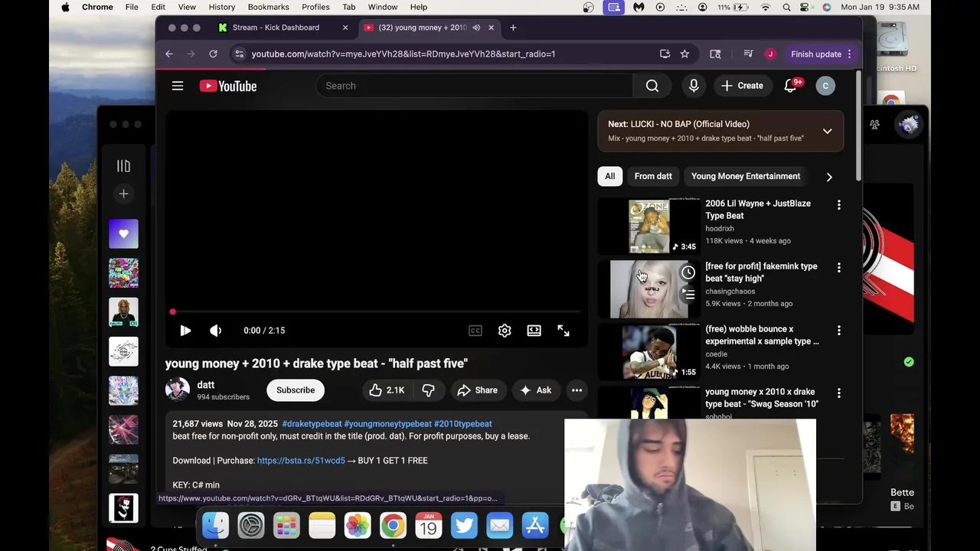Open the account avatar menu
The image size is (980, 551).
coord(825,86)
